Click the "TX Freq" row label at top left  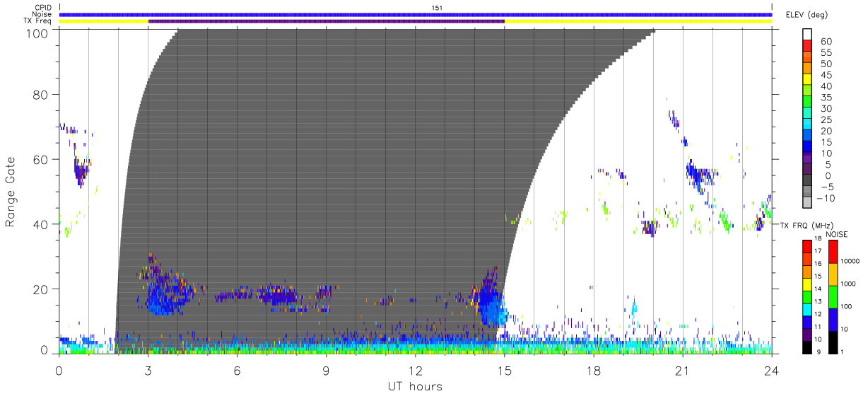coord(38,21)
